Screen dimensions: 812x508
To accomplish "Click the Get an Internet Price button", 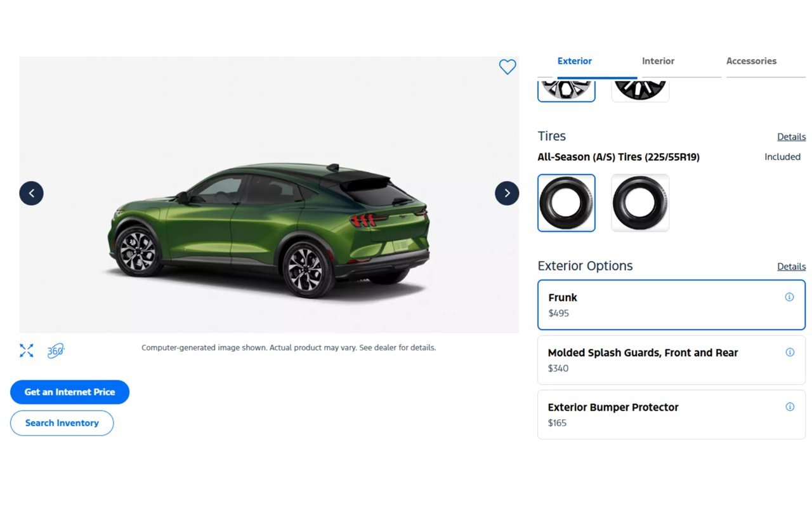I will click(70, 392).
